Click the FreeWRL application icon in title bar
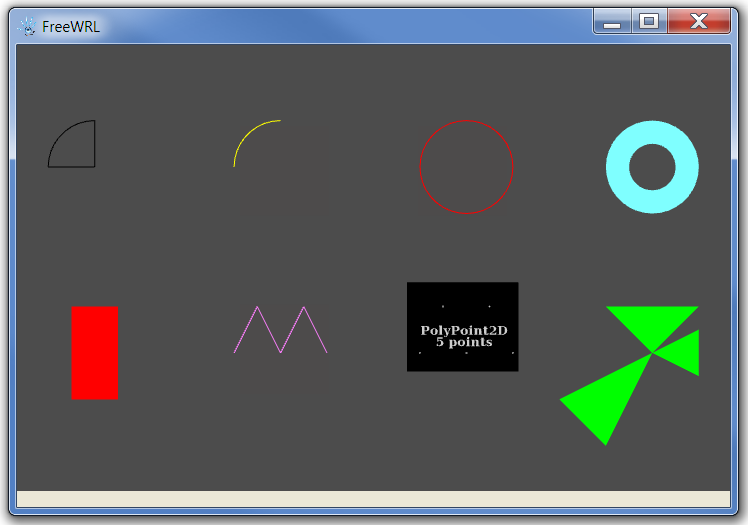The height and width of the screenshot is (525, 748). [x=27, y=25]
